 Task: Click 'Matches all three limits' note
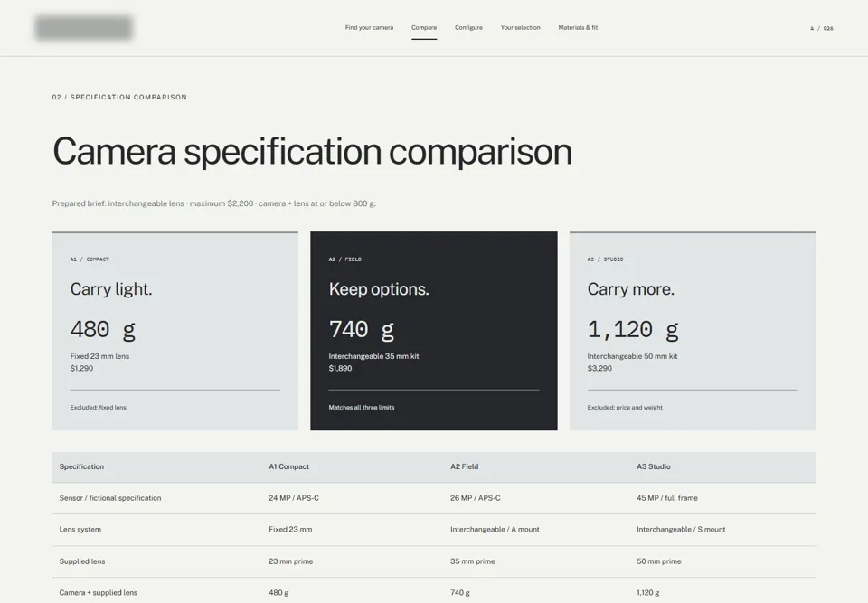pyautogui.click(x=362, y=407)
